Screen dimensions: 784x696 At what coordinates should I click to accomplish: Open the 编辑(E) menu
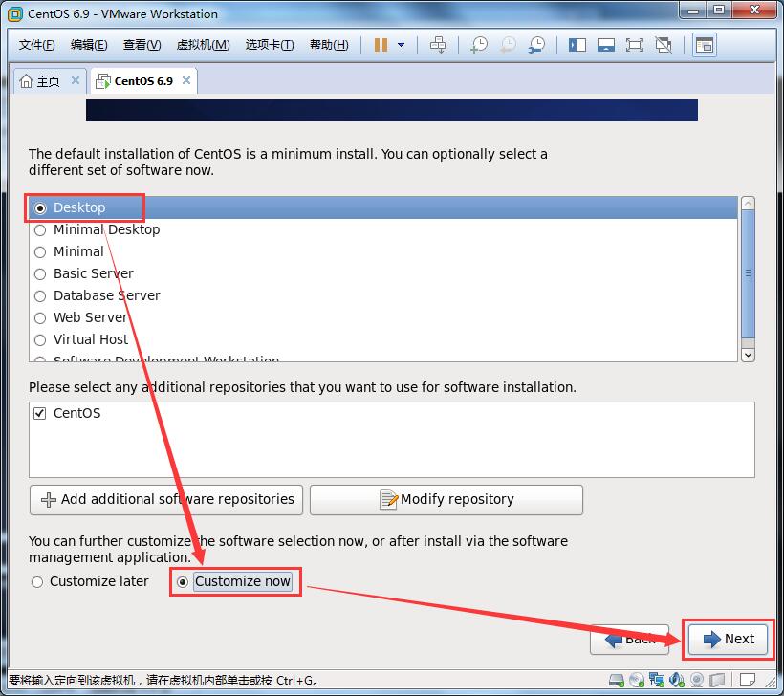click(89, 45)
